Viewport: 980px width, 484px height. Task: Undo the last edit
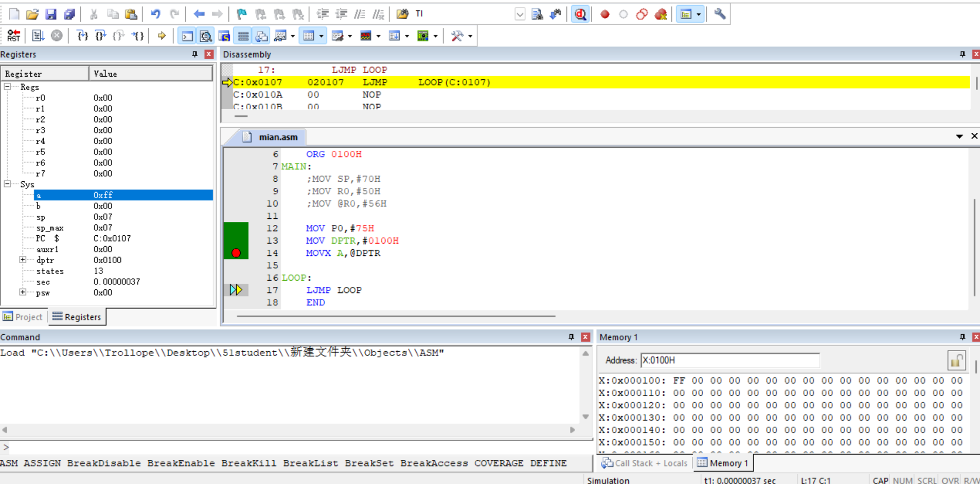[x=155, y=14]
